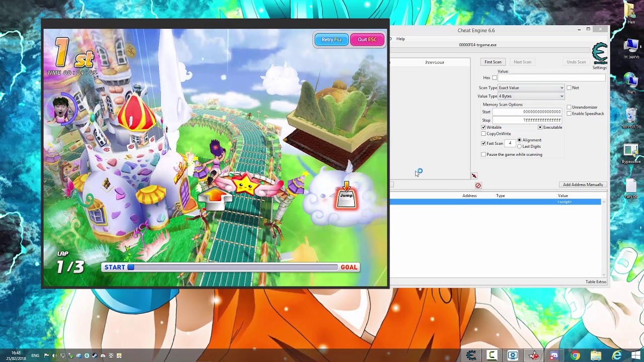Click the player avatar portrait in game

62,110
